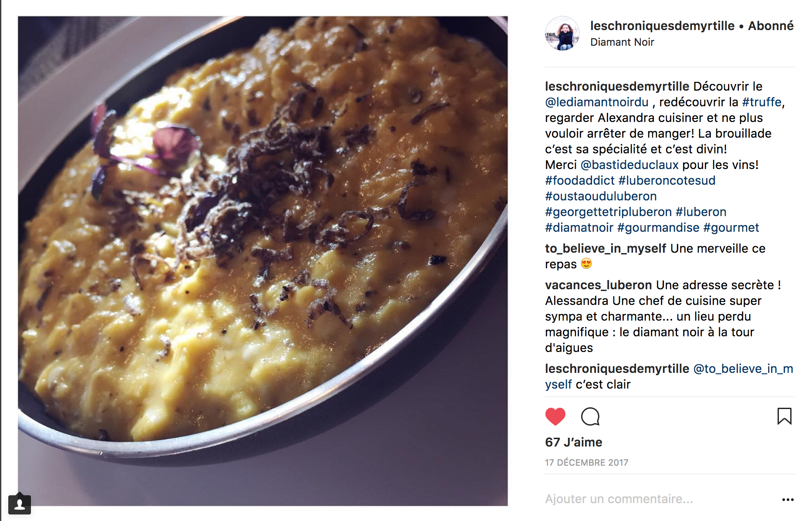Save the post with the bookmark icon

click(784, 416)
